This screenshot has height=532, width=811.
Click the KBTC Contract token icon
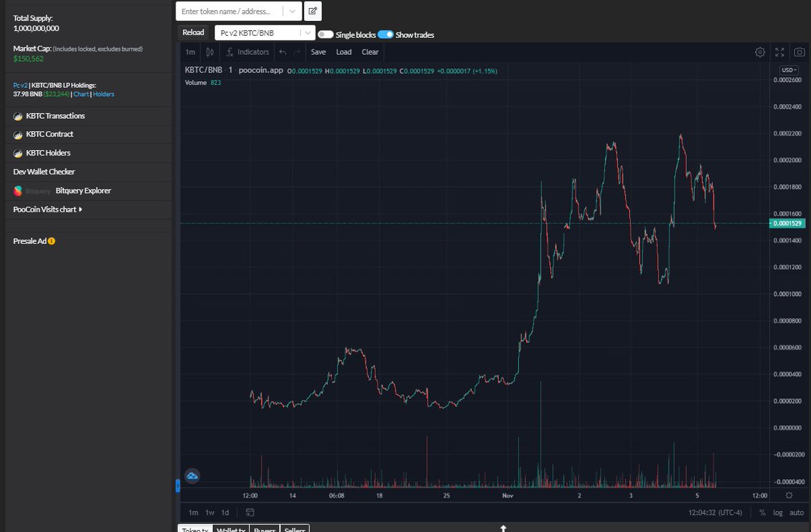[18, 135]
